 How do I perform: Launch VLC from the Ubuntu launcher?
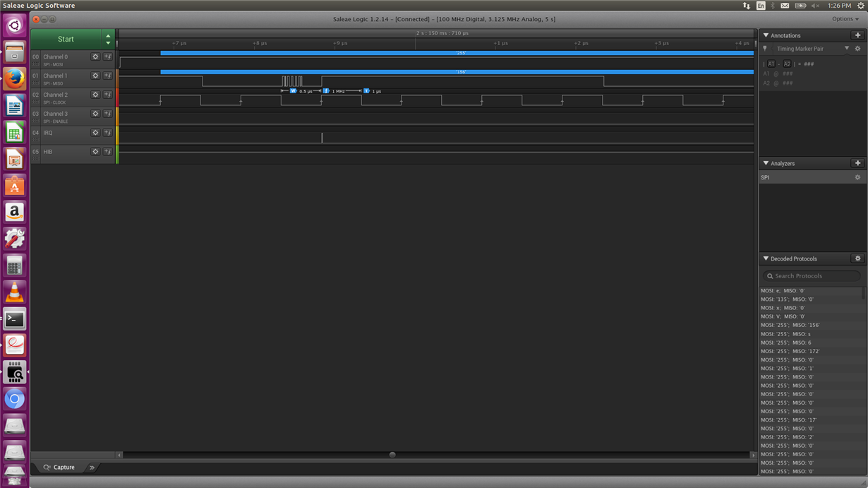[x=14, y=292]
